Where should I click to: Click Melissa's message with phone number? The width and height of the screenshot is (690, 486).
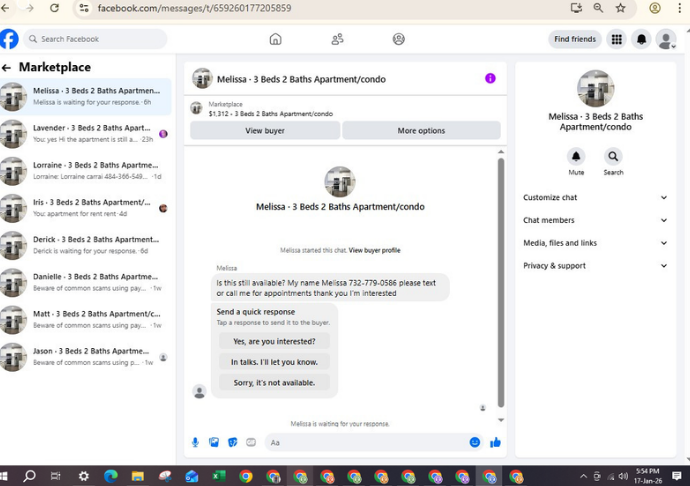pos(330,288)
